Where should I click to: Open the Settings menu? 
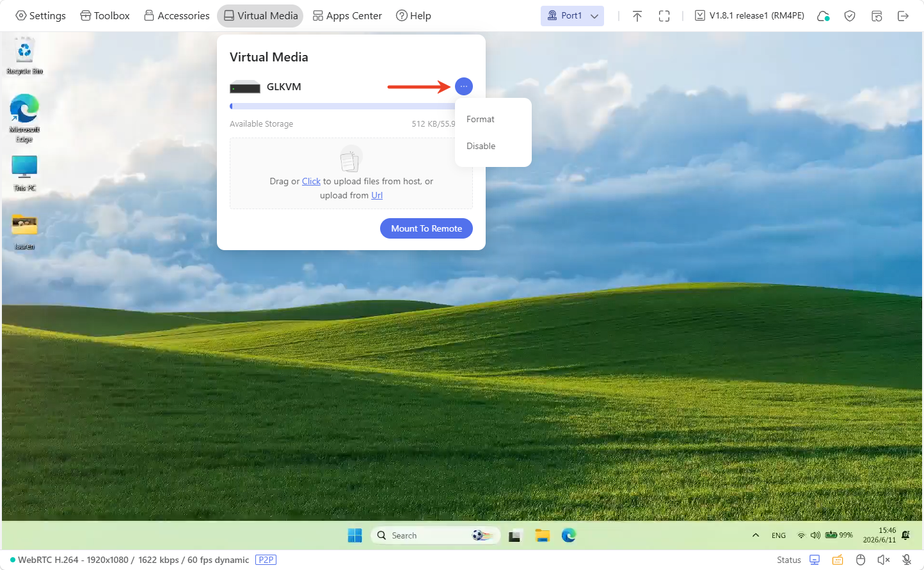point(40,15)
